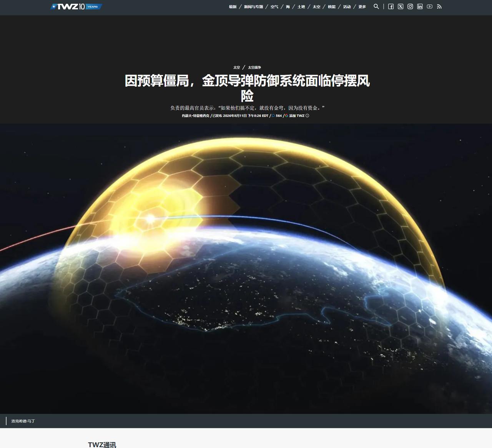Open the 最新 nav menu item
Image resolution: width=492 pixels, height=448 pixels.
point(233,7)
